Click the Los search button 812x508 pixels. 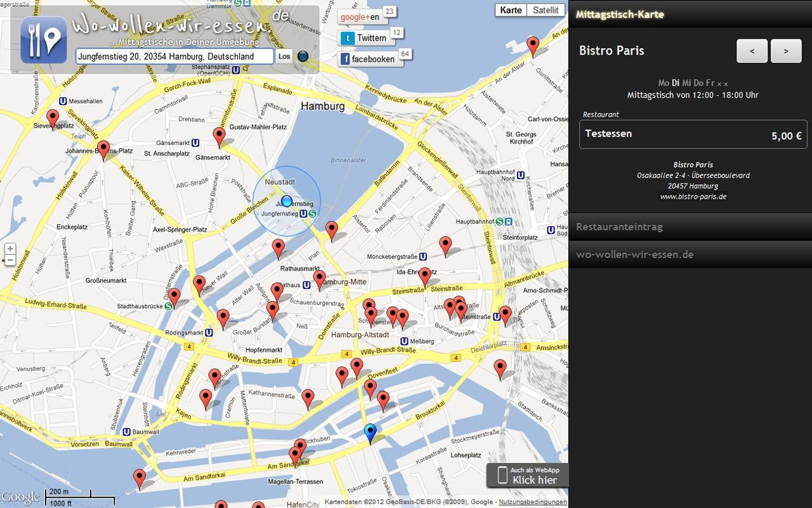[x=284, y=57]
